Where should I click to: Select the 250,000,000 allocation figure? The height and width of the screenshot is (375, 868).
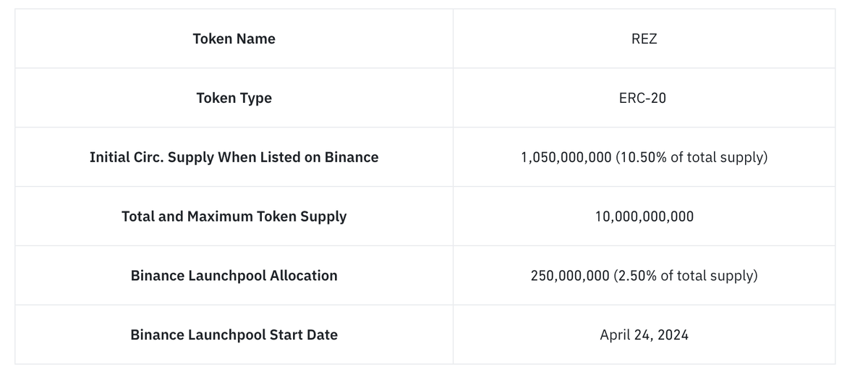570,276
